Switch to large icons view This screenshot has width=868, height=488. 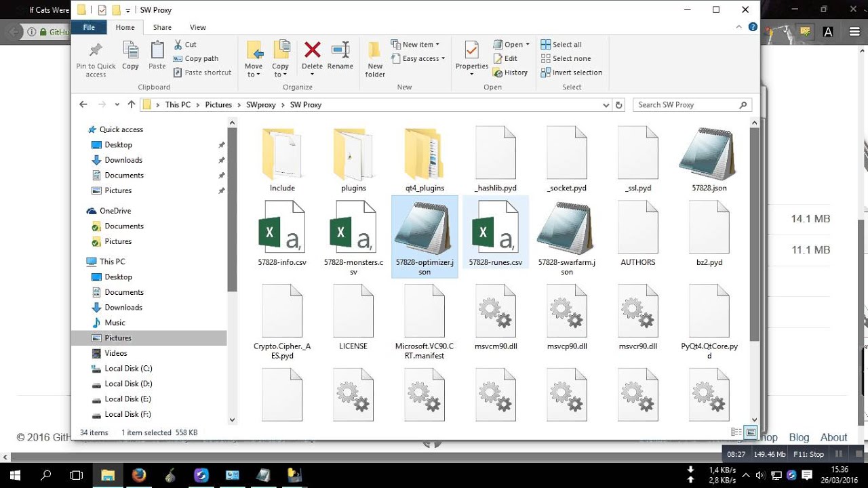(x=751, y=432)
